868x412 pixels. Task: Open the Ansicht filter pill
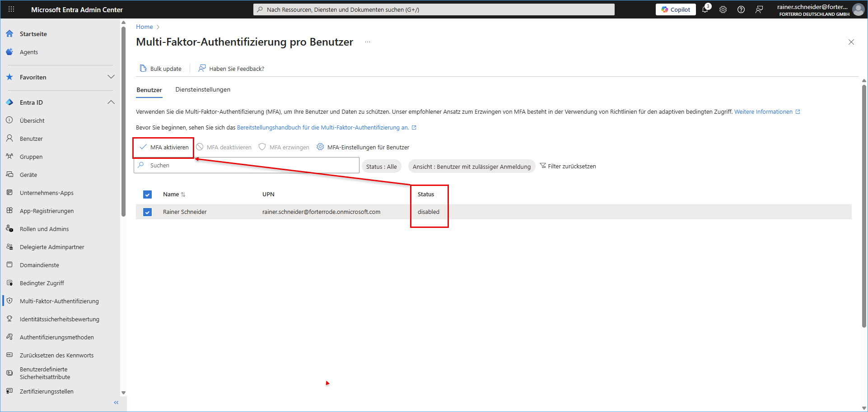coord(471,167)
